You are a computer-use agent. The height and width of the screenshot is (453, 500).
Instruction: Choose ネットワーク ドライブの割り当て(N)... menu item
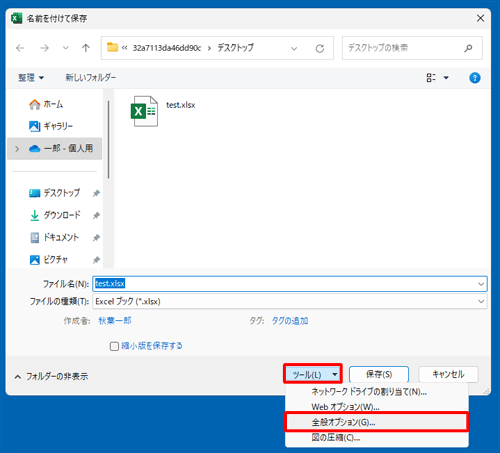pos(377,392)
